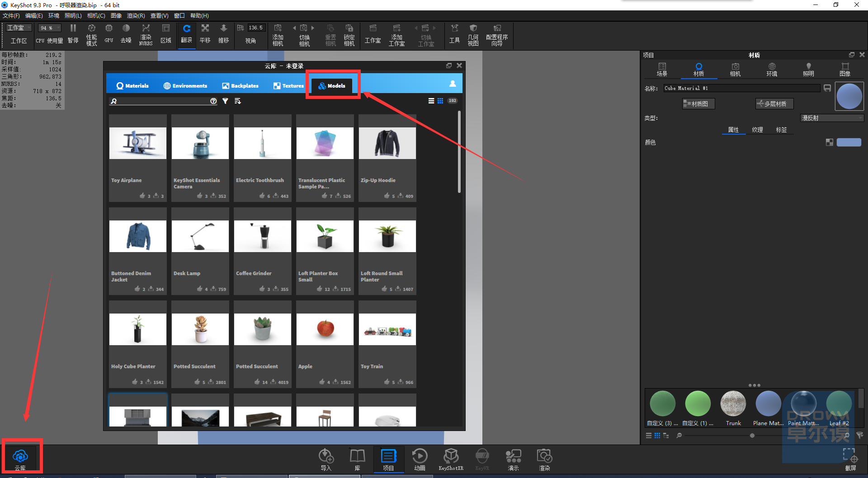Viewport: 868px width, 478px height.
Task: Launch the 配置程序向导 configurator wizard
Action: (x=497, y=35)
